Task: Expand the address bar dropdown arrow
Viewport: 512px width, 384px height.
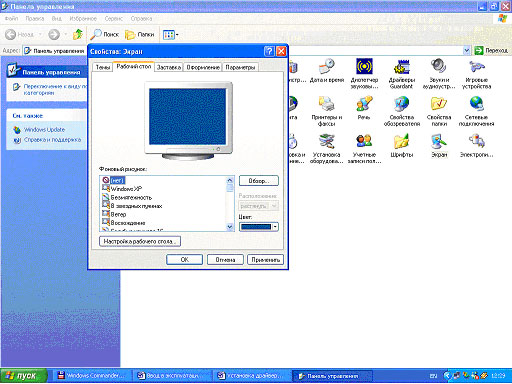Action: click(x=467, y=51)
